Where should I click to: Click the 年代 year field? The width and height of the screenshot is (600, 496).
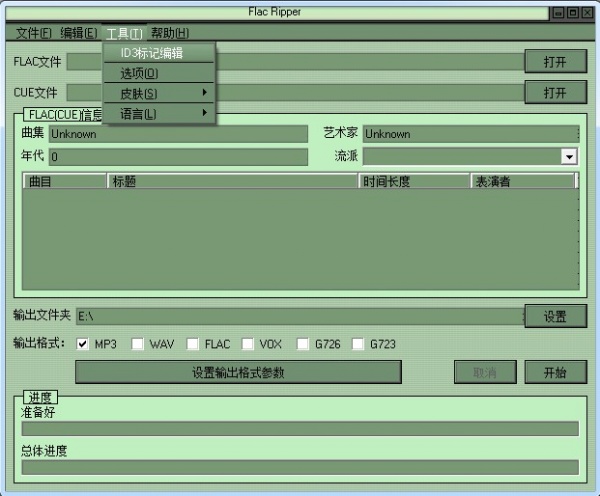[x=178, y=157]
